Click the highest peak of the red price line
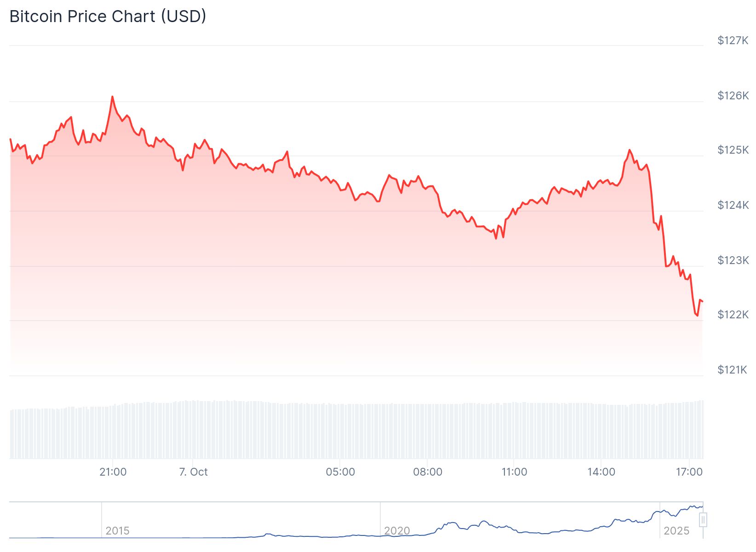This screenshot has width=756, height=552. (112, 97)
